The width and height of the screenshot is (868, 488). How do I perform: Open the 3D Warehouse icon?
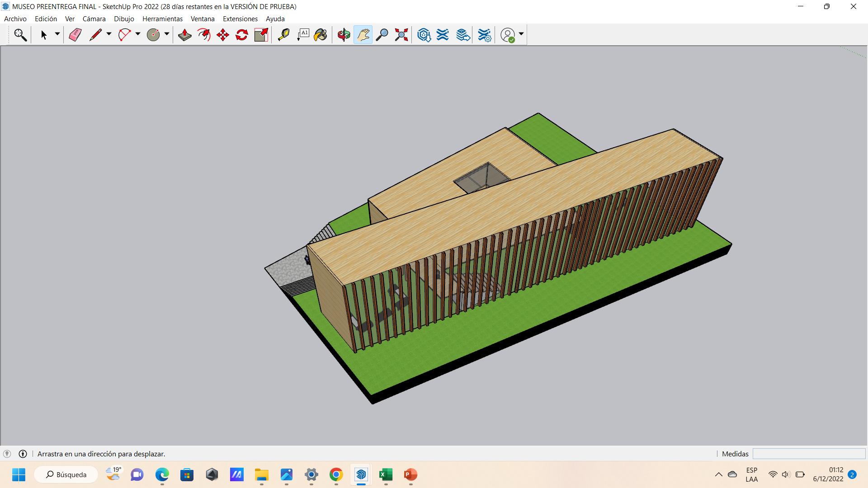(424, 35)
